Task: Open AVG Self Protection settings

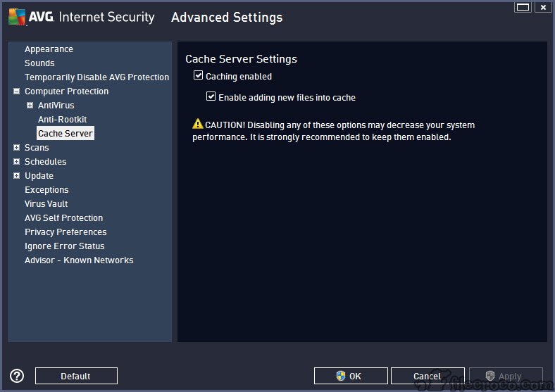Action: [63, 218]
